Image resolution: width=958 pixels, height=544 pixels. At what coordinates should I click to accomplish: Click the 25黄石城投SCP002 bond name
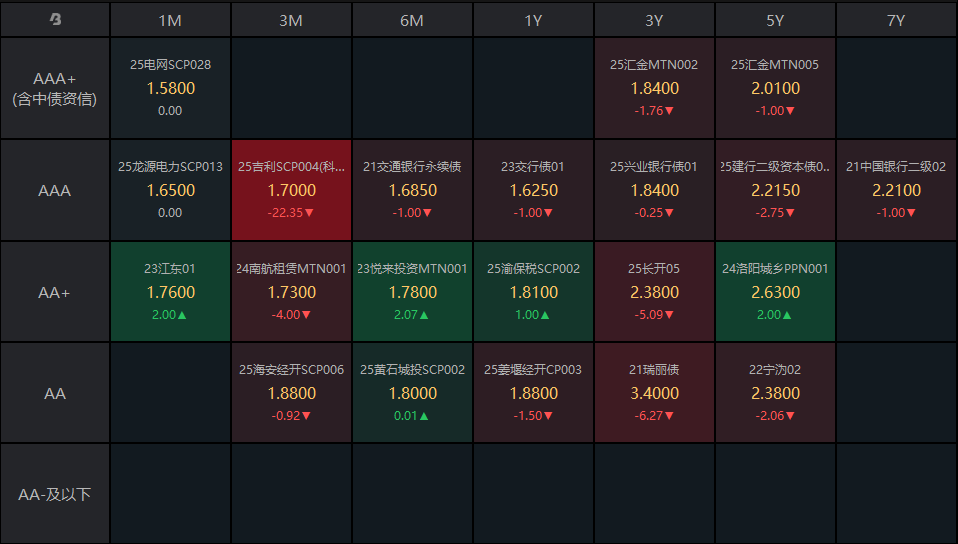point(412,370)
